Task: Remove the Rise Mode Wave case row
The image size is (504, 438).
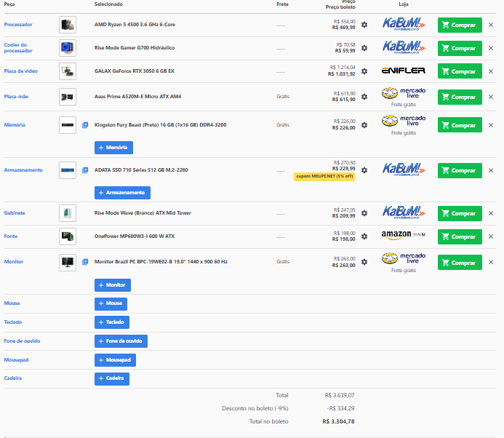Action: pyautogui.click(x=491, y=213)
